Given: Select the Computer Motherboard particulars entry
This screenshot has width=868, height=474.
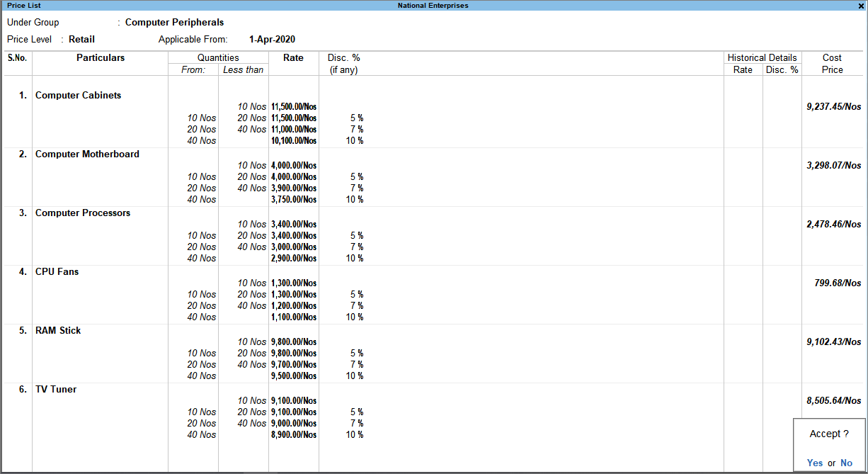Looking at the screenshot, I should [87, 154].
